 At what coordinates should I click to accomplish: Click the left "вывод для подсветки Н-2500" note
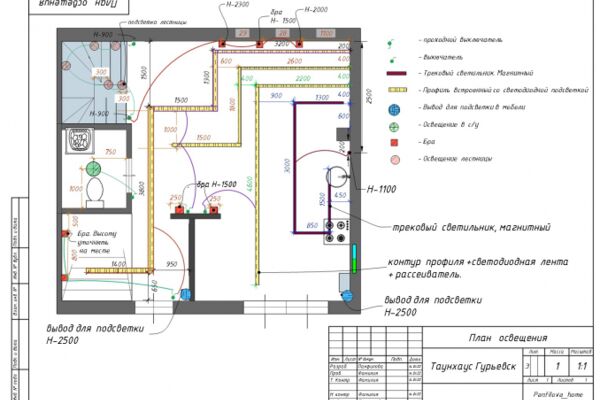pyautogui.click(x=95, y=334)
